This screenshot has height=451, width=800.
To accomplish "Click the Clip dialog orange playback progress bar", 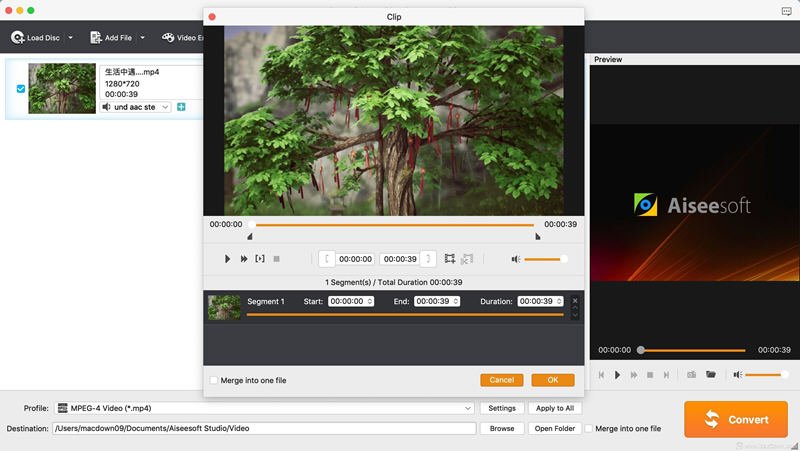I will click(x=394, y=224).
